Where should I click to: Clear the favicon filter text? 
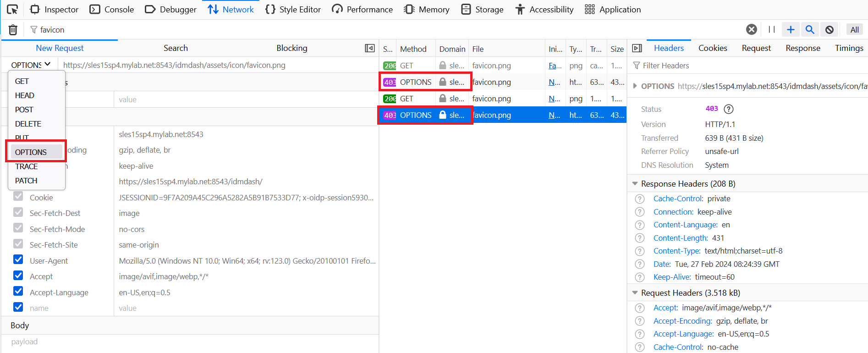coord(752,30)
